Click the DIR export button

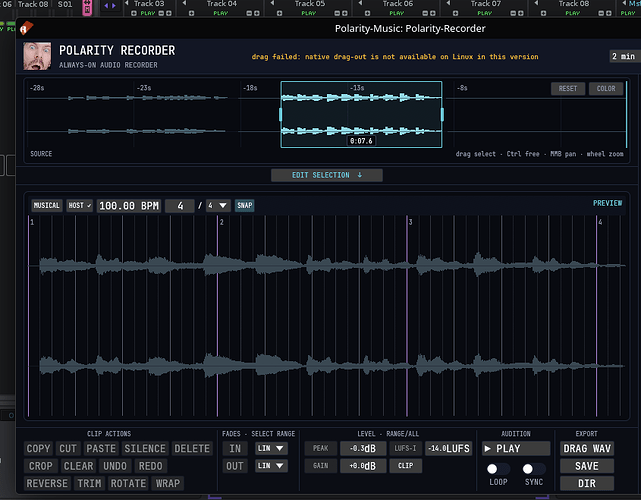coord(587,483)
